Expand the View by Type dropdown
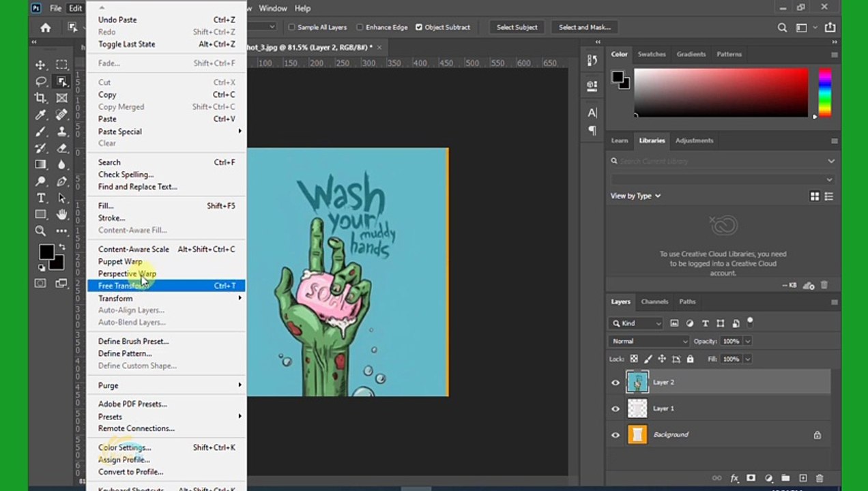868x491 pixels. [x=635, y=196]
